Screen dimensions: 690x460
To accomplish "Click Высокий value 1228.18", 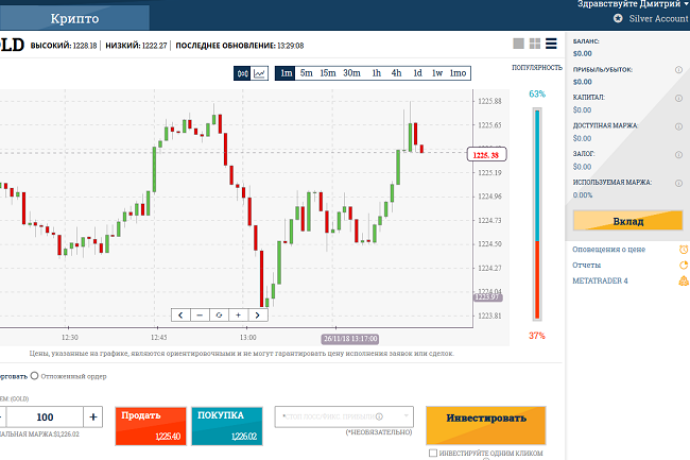I will tap(84, 46).
